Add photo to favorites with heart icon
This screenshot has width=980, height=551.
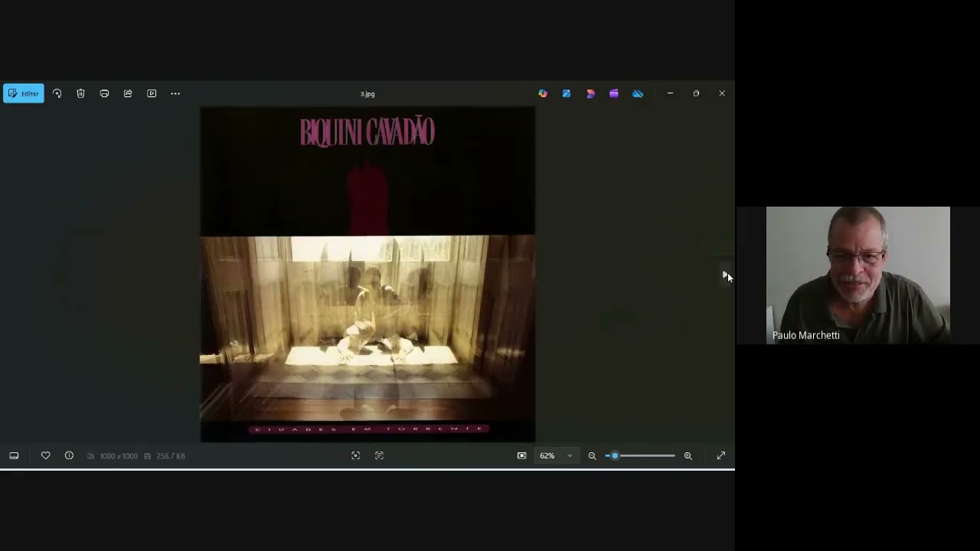click(45, 455)
